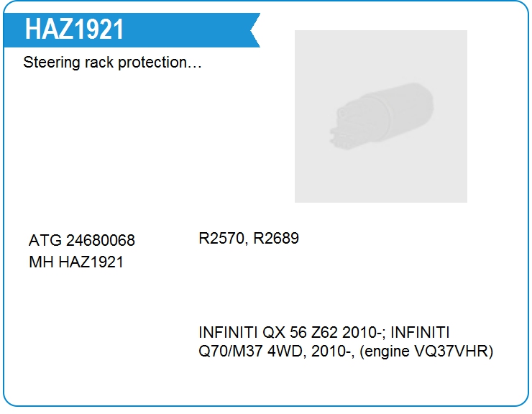Click the first 2010- year after Z62
The width and height of the screenshot is (532, 414).
(364, 333)
